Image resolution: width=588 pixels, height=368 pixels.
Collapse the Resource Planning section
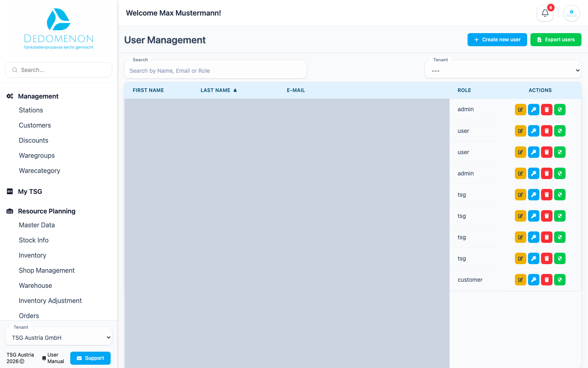47,211
